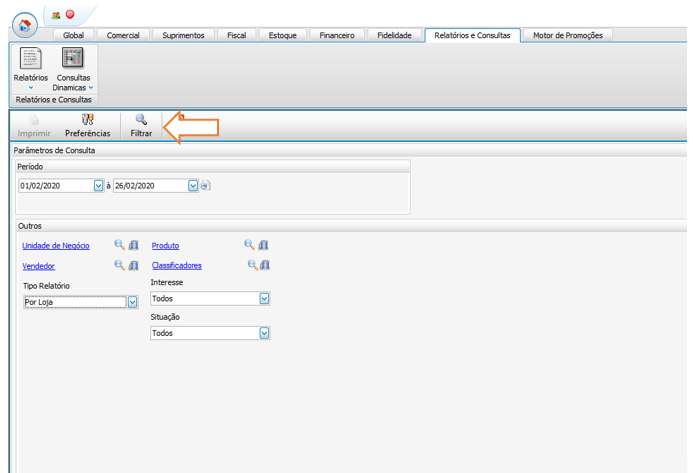
Task: Search Vendedor with its magnifier icon
Action: [x=119, y=265]
